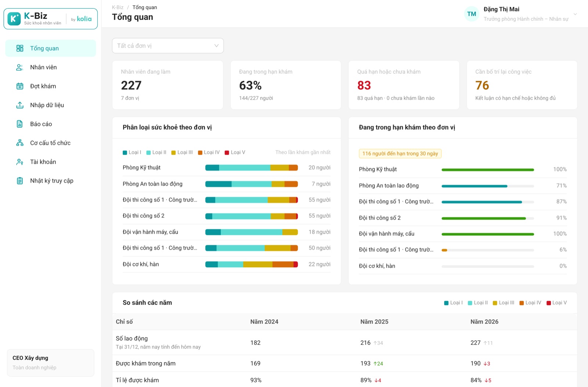
Task: Click the Năm 2026 value 227
Action: click(476, 343)
